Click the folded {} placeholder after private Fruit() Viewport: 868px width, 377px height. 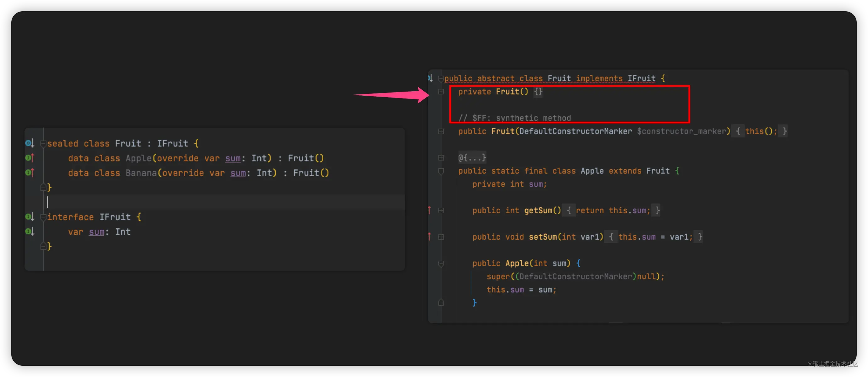(538, 92)
